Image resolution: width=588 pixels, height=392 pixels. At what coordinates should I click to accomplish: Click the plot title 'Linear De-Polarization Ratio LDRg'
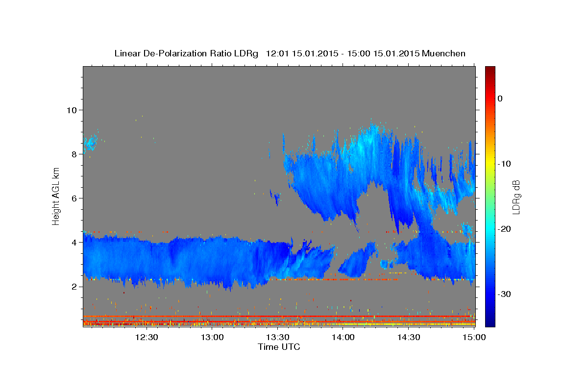coord(186,53)
